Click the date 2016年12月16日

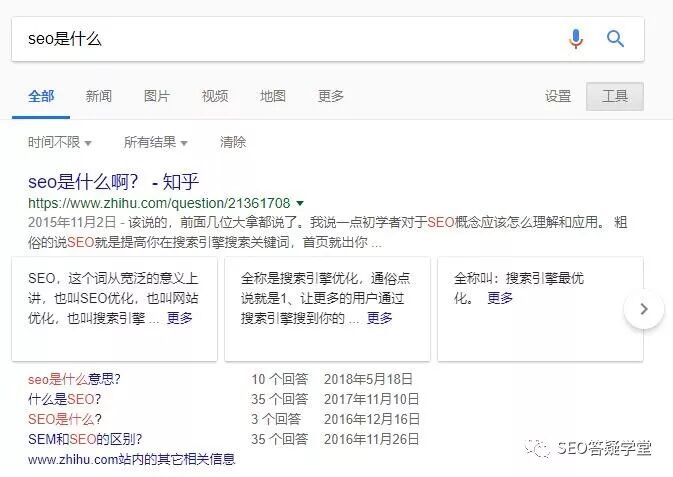click(372, 419)
